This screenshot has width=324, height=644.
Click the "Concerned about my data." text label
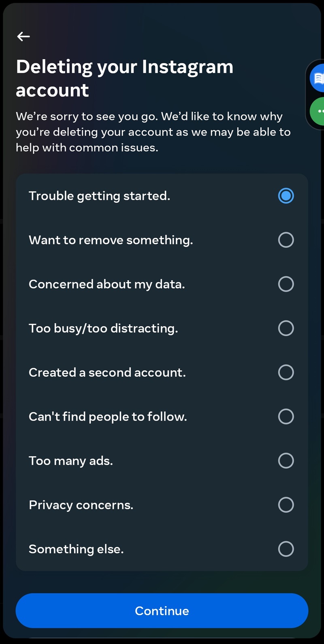click(x=107, y=284)
